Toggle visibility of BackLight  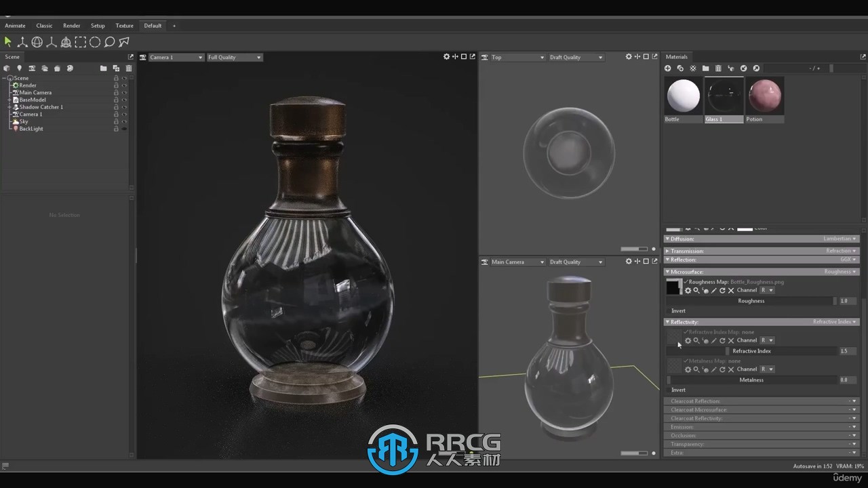pyautogui.click(x=124, y=129)
